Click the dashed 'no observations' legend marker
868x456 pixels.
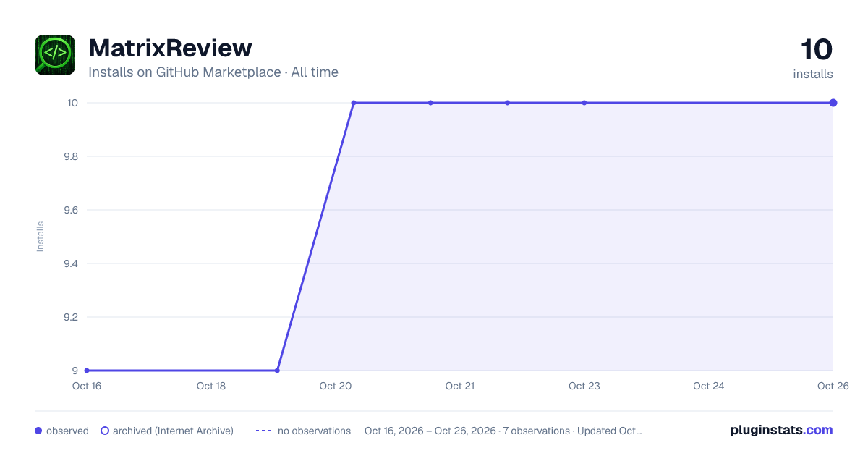tap(263, 431)
